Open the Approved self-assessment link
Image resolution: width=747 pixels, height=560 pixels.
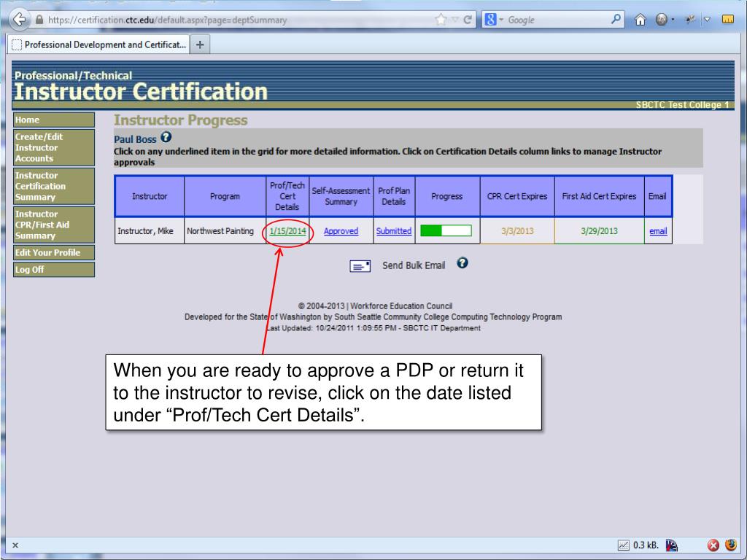click(x=341, y=231)
